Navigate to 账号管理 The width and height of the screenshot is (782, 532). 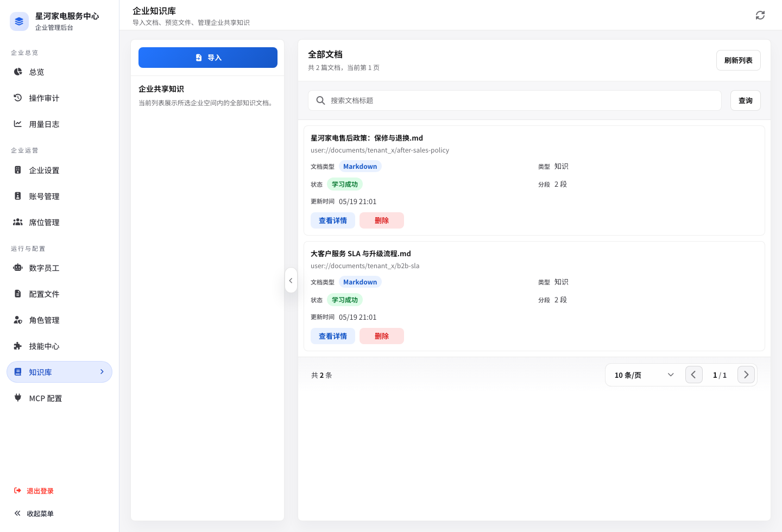tap(59, 196)
